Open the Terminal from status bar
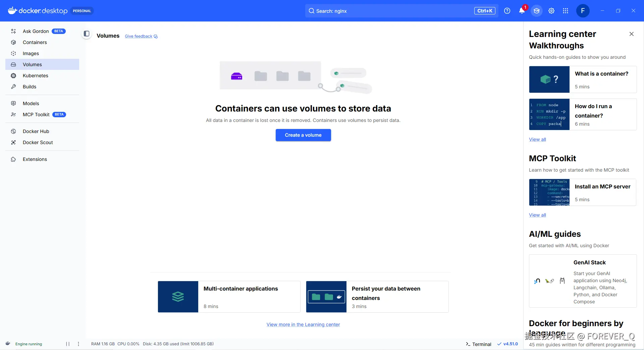Image resolution: width=644 pixels, height=350 pixels. [x=479, y=344]
